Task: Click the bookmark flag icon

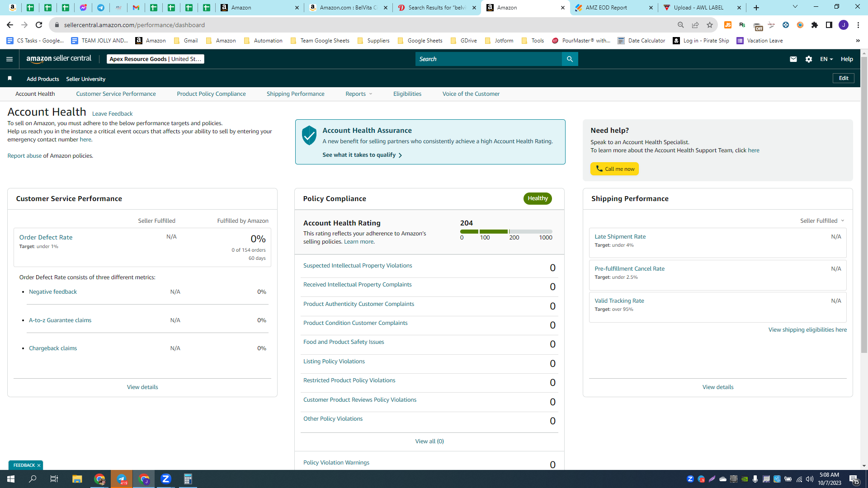Action: [9, 79]
